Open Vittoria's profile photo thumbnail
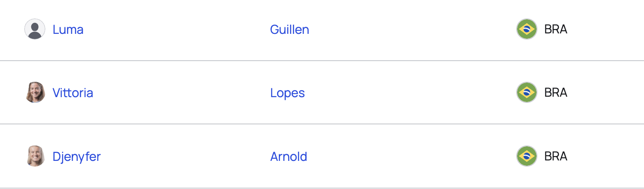Image resolution: width=644 pixels, height=189 pixels. coord(35,92)
